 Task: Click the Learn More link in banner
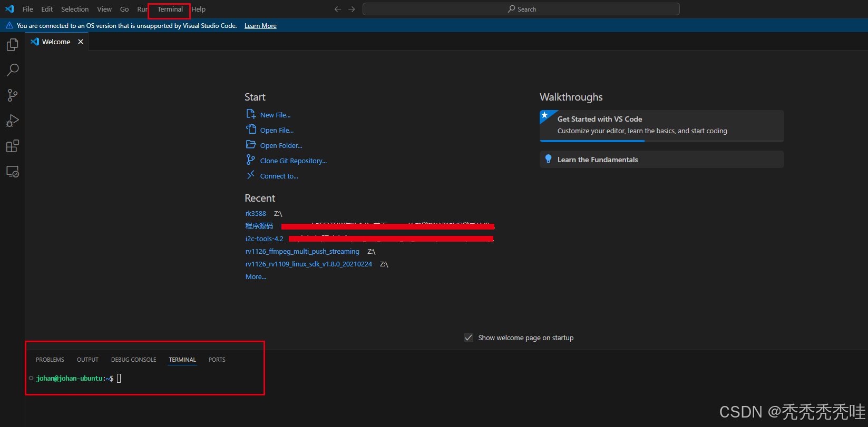coord(260,26)
